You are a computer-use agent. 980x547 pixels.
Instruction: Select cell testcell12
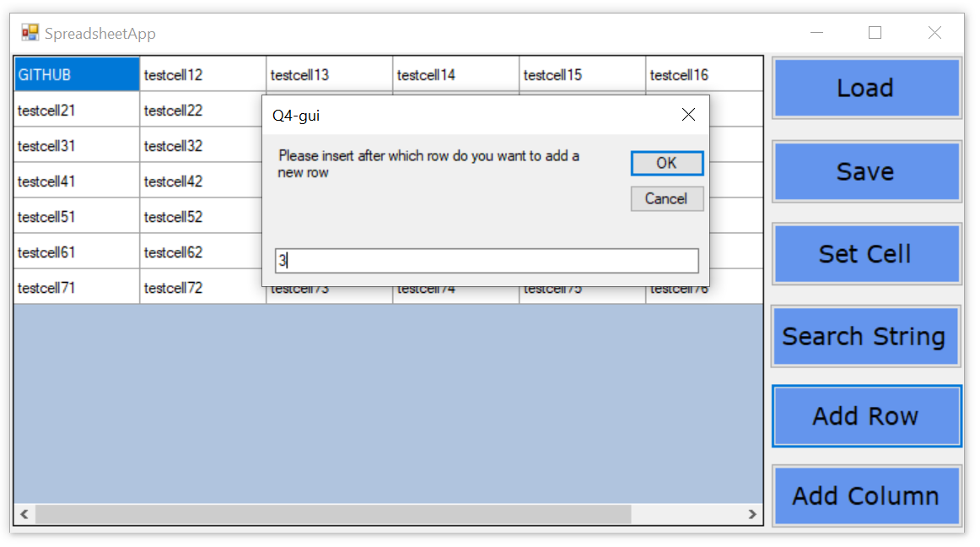tap(203, 74)
